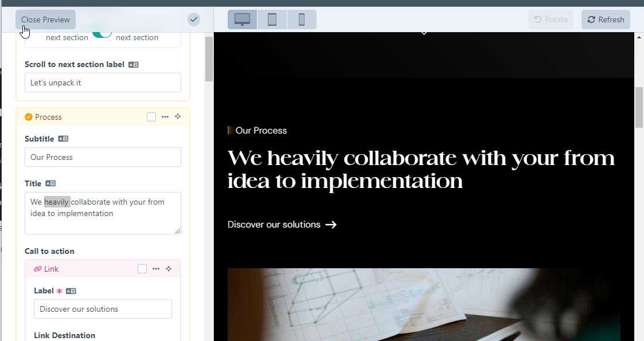Click the preview pane vertical scrollbar thumb
The height and width of the screenshot is (341, 644).
click(x=639, y=107)
